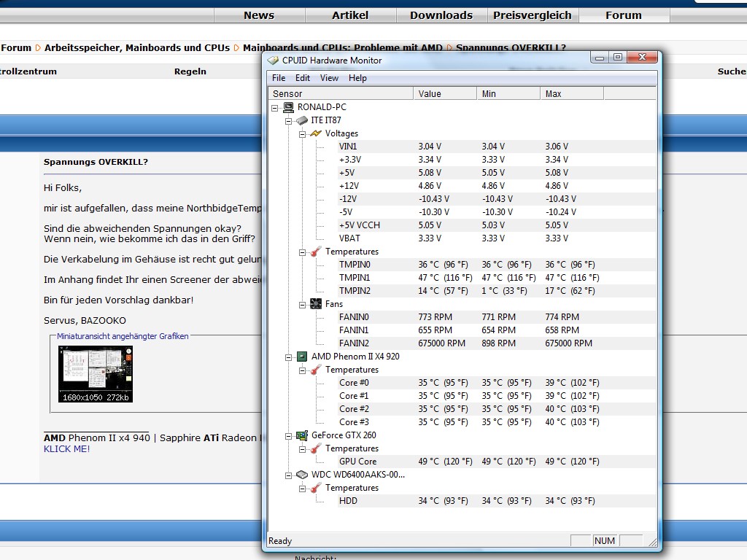The image size is (747, 560).
Task: Click the WDC WD6400AAKS hard drive icon
Action: click(x=302, y=474)
